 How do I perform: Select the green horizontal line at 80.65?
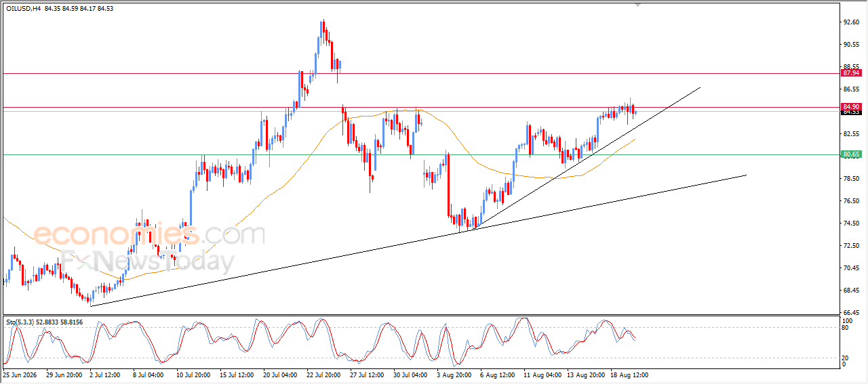420,154
